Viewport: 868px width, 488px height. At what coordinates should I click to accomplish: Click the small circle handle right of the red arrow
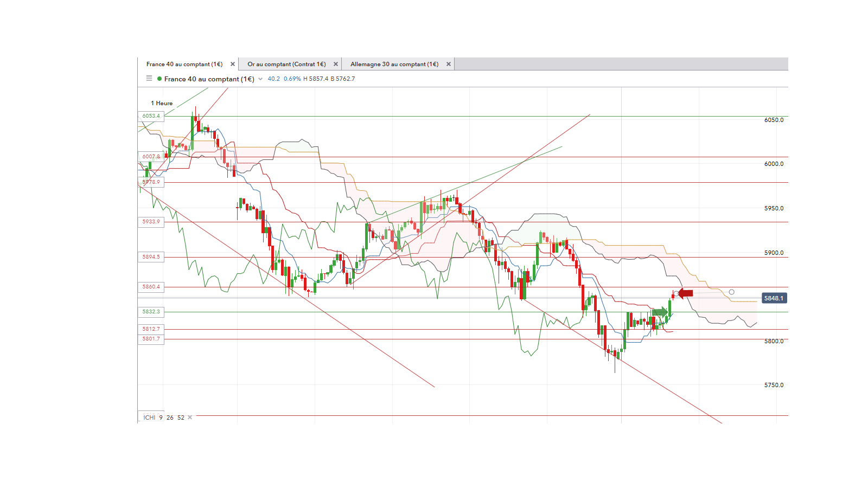[732, 292]
